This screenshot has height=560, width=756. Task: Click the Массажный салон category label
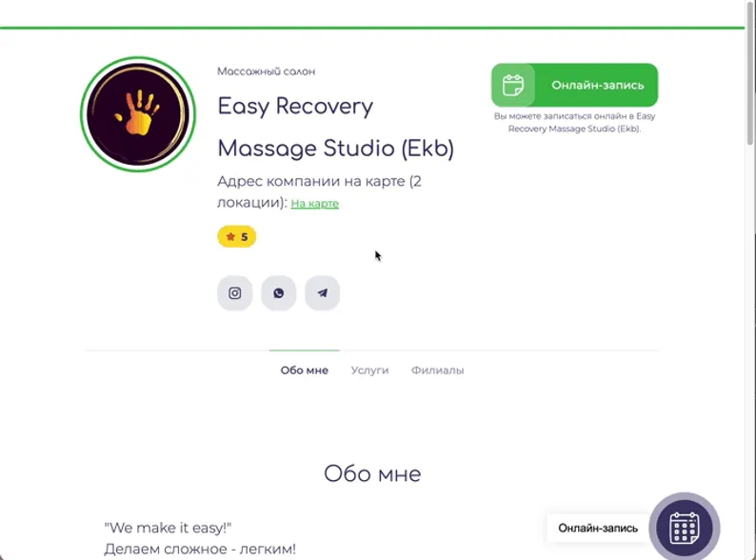coord(267,71)
